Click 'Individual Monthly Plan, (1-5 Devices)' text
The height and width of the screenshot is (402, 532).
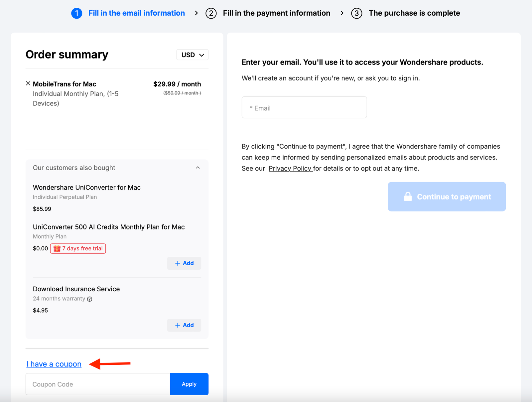(76, 98)
